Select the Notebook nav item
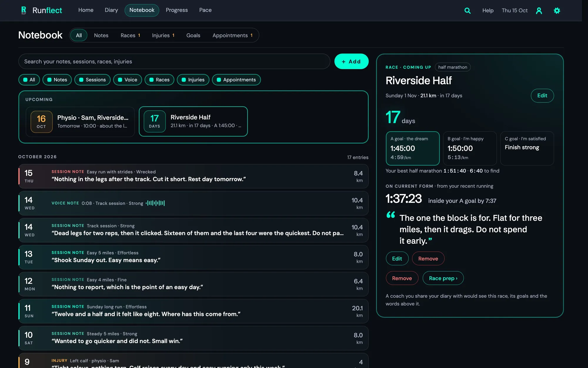This screenshot has height=368, width=588. [142, 10]
